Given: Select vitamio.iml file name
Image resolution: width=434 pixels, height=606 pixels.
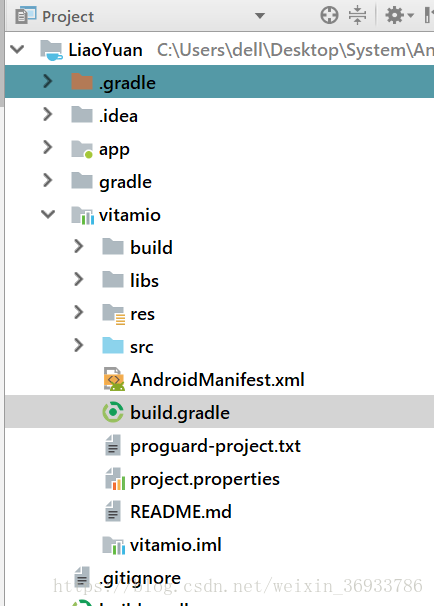Looking at the screenshot, I should pyautogui.click(x=175, y=545).
